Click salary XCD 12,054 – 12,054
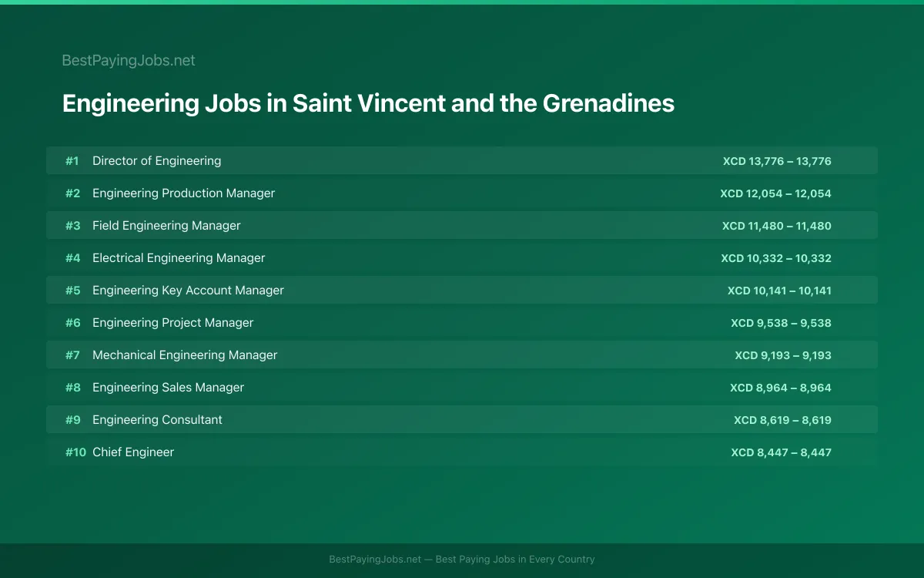 point(776,193)
